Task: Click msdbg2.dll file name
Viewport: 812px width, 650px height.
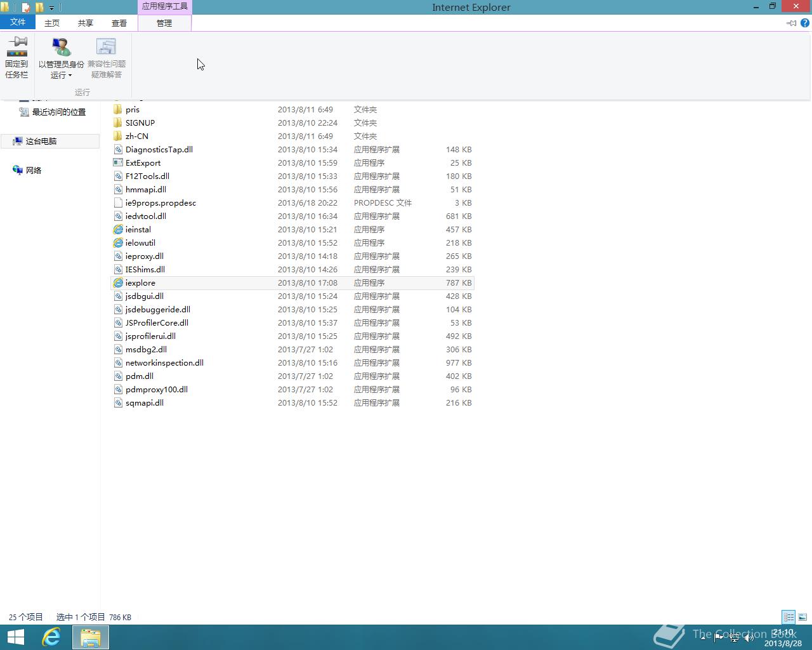Action: 146,350
